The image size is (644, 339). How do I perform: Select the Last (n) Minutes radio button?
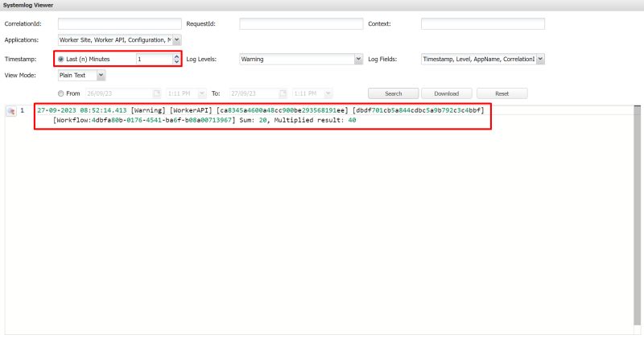point(61,59)
